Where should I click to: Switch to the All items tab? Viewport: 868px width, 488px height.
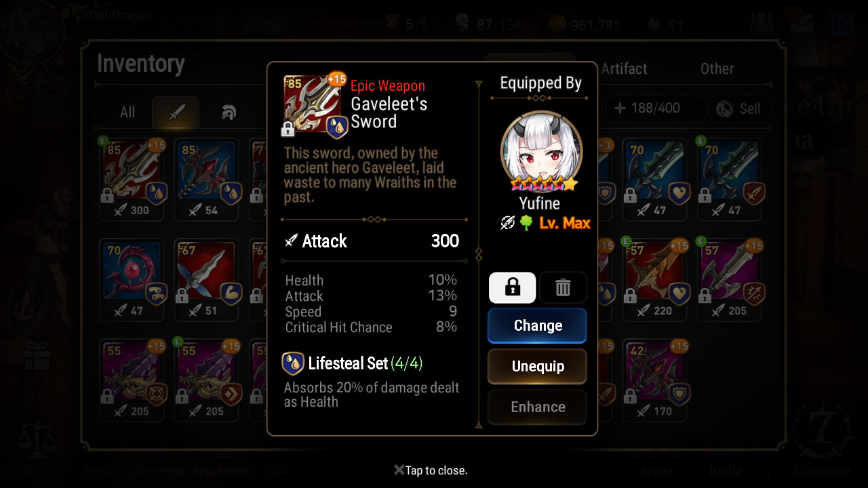tap(127, 113)
